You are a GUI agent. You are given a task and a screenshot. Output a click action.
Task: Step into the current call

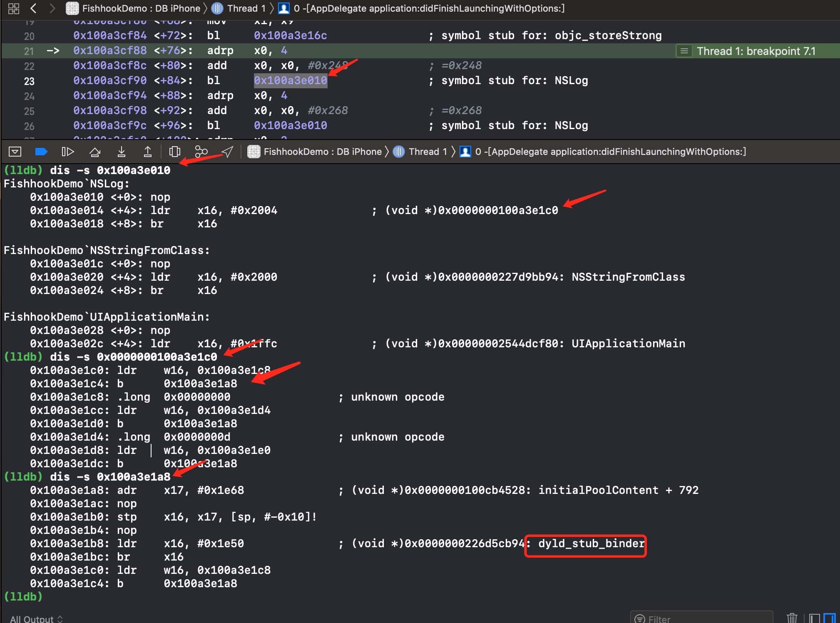[122, 152]
